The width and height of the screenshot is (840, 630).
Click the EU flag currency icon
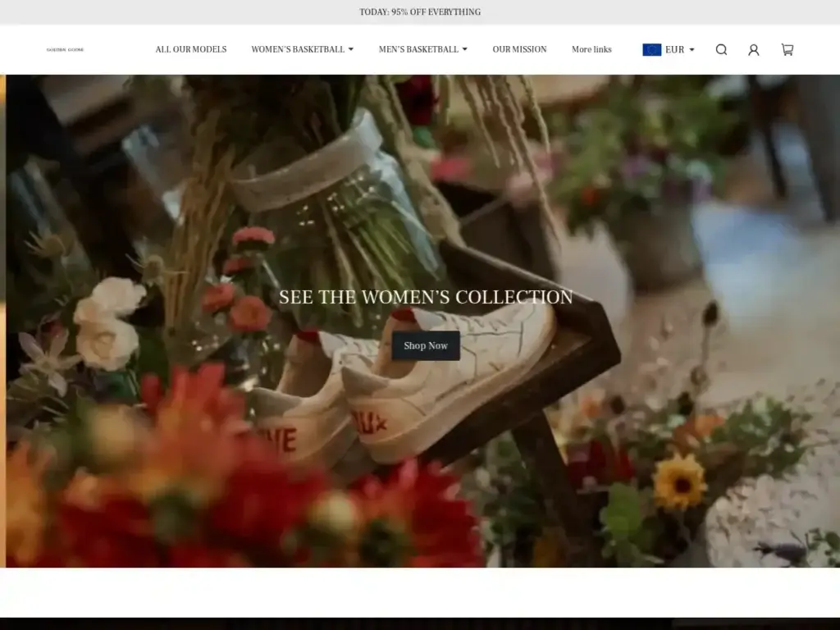click(651, 49)
